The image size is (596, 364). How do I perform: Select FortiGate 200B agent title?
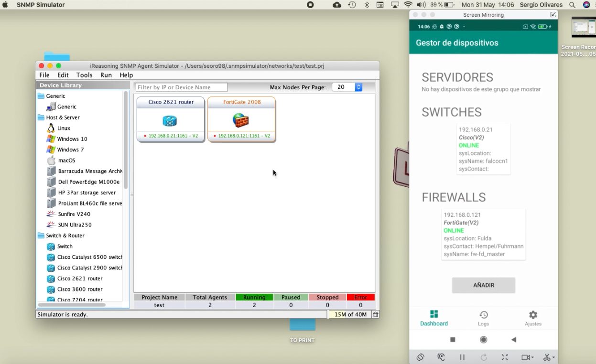click(x=242, y=102)
